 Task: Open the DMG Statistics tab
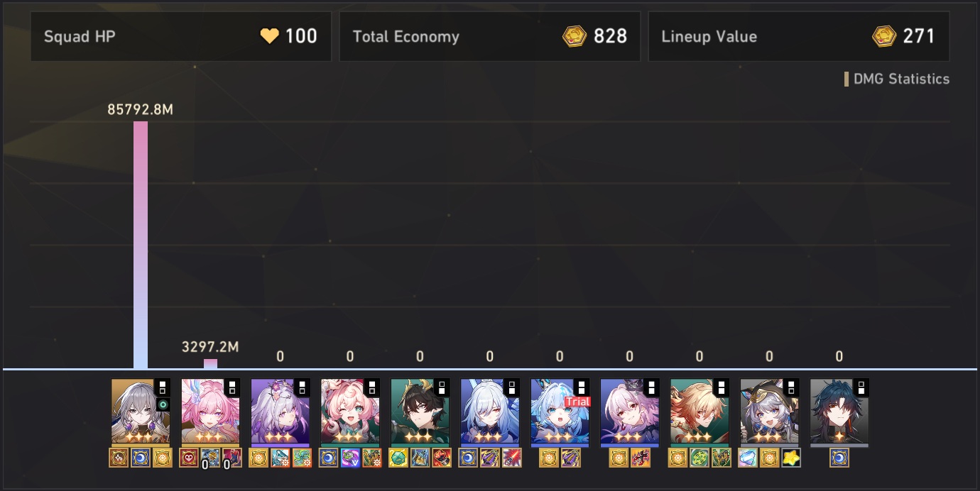click(896, 79)
